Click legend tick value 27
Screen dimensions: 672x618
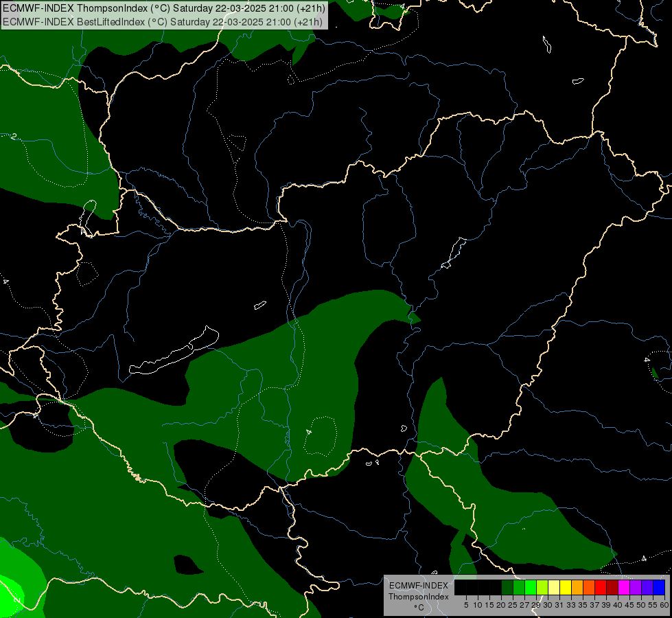(x=524, y=605)
